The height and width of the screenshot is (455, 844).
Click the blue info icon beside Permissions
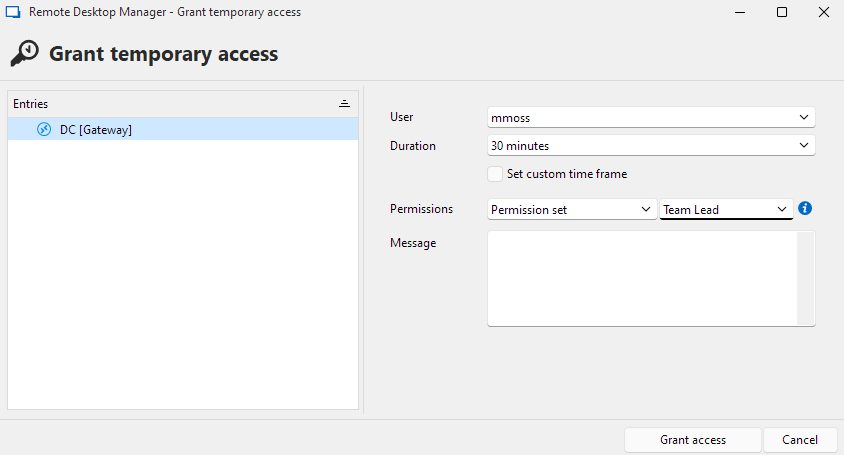(x=805, y=209)
